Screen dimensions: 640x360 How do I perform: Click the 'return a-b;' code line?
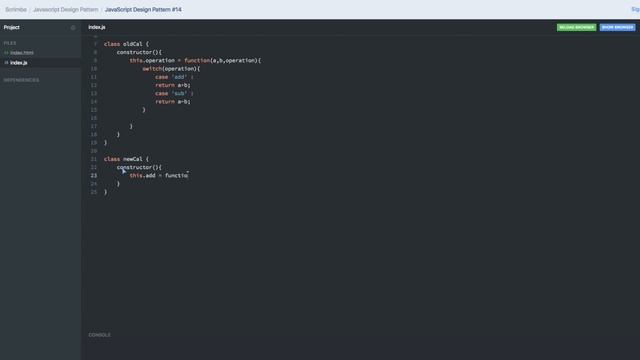(173, 102)
